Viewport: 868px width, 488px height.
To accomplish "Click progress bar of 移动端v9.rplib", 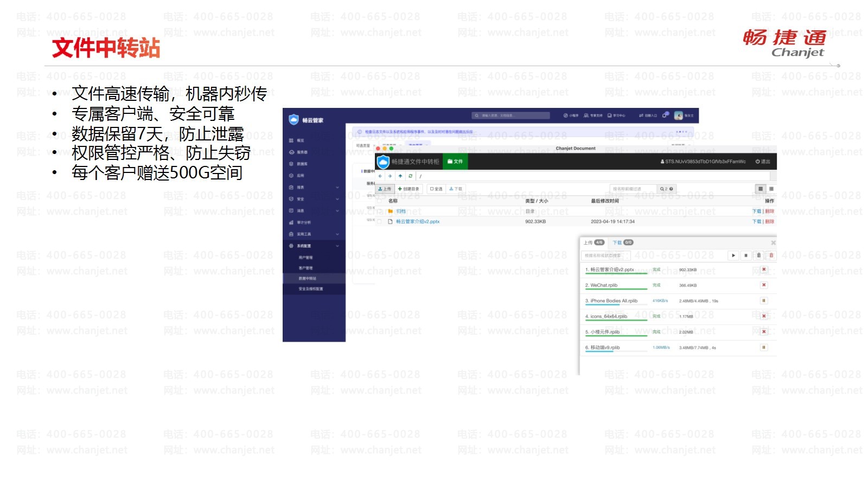I will (616, 352).
